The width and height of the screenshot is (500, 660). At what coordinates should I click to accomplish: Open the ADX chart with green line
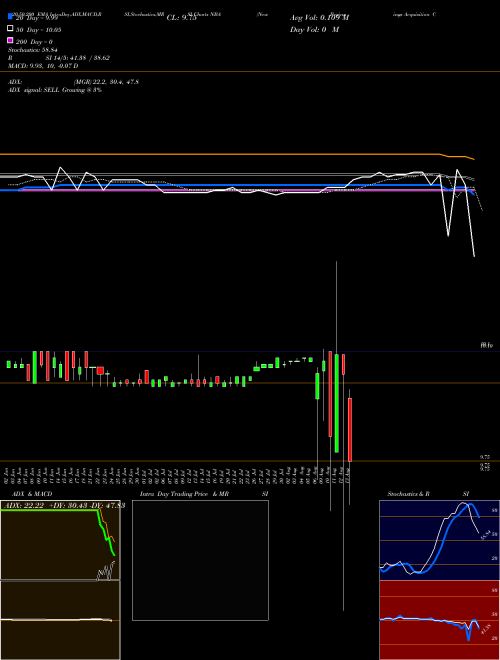(60, 540)
